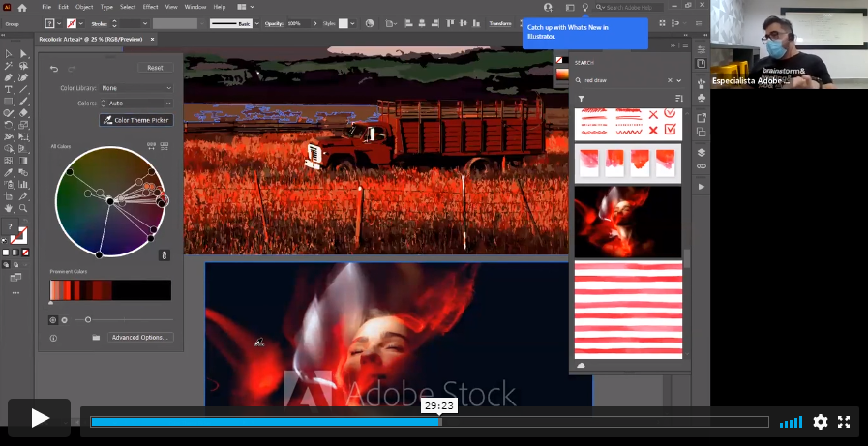Activate the Hand tool
The image size is (868, 447).
[x=9, y=208]
